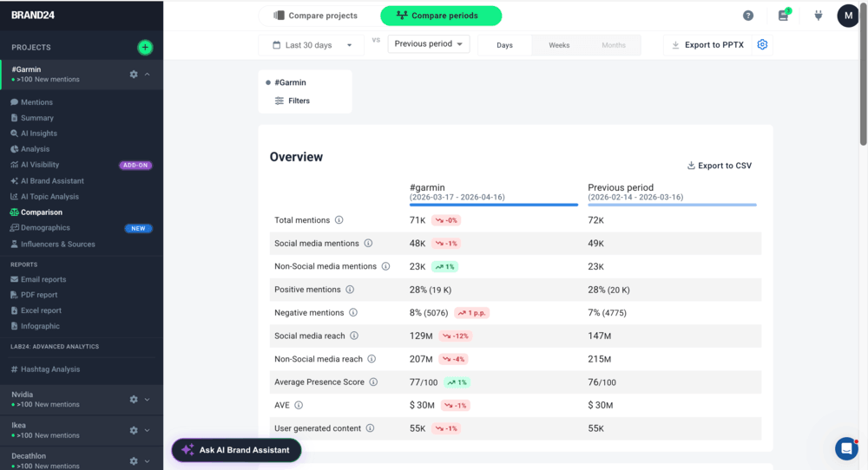Viewport: 868px width, 470px height.
Task: Open #Garmin project settings gear
Action: [x=134, y=75]
